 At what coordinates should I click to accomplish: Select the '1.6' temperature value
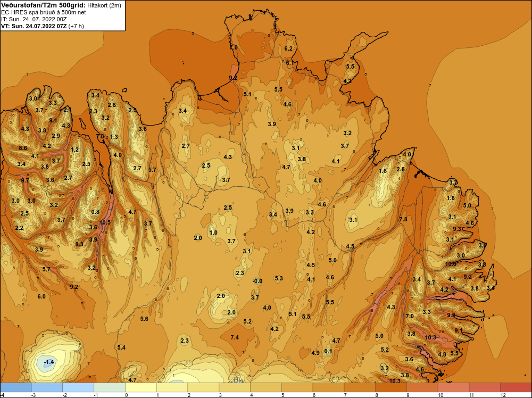pos(383,171)
